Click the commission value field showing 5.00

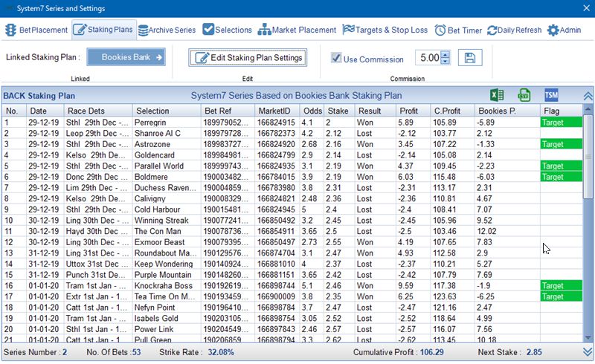click(x=429, y=58)
